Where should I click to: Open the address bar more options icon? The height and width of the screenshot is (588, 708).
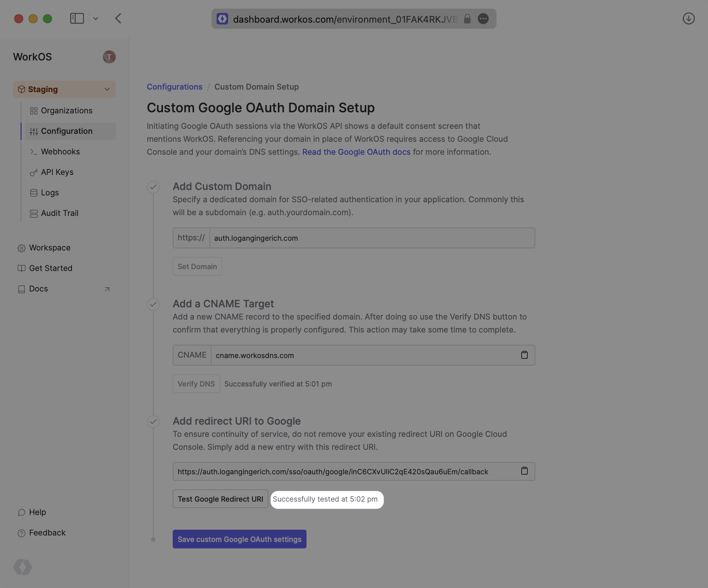(483, 19)
